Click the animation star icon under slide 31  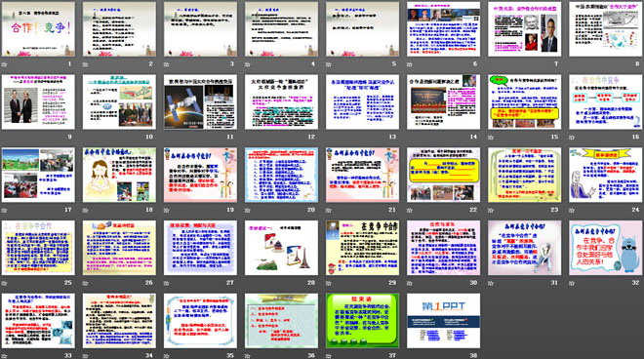(491, 283)
